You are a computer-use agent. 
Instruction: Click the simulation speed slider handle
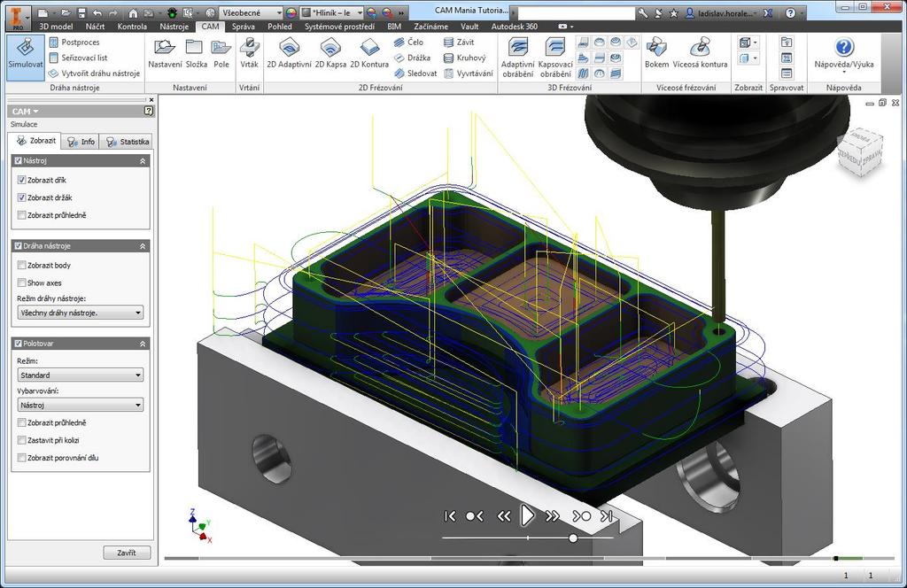pyautogui.click(x=573, y=538)
